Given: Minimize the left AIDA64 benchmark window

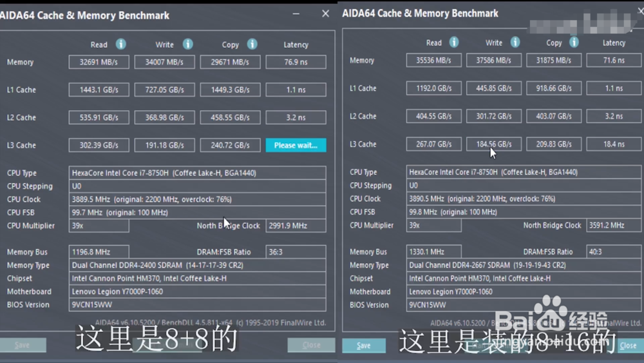Looking at the screenshot, I should (296, 14).
